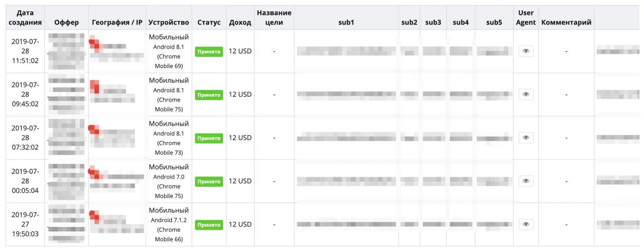644x252 pixels.
Task: View User Agent for the 19:50:03 row
Action: click(x=526, y=225)
